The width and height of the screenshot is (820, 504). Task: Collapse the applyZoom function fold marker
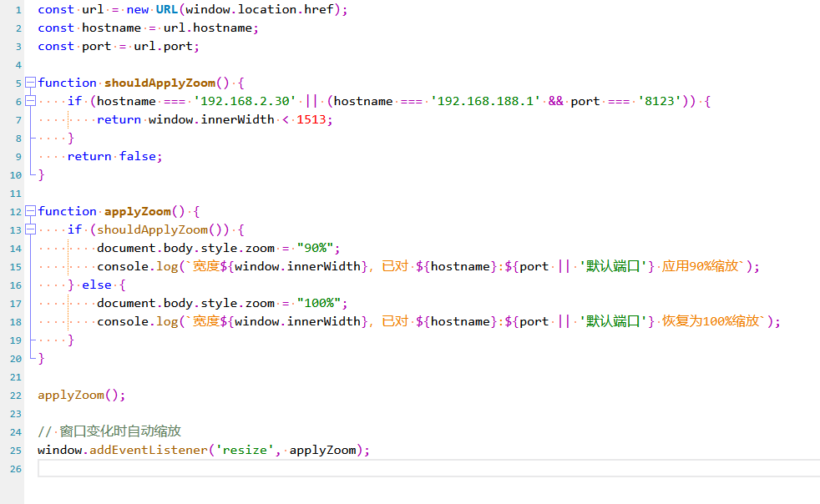tap(31, 211)
